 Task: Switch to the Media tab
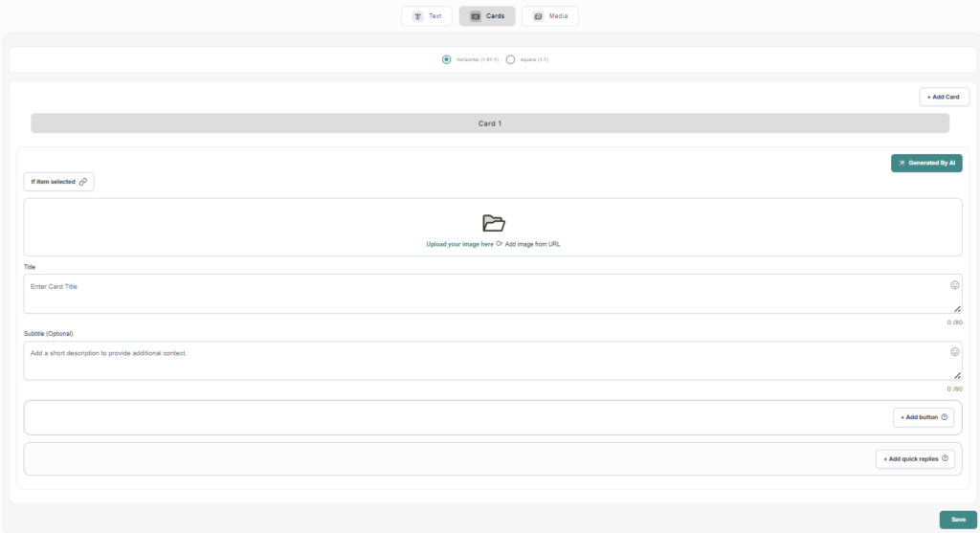pos(549,16)
